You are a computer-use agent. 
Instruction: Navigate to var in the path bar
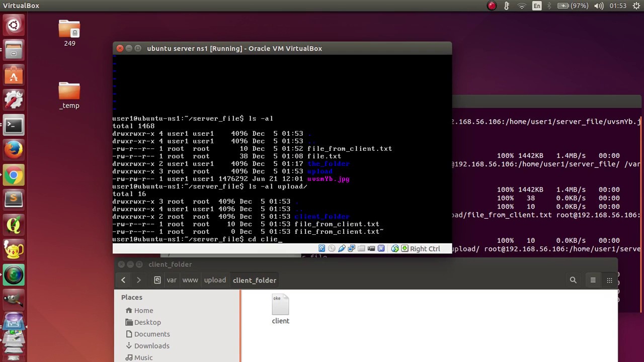tap(172, 280)
